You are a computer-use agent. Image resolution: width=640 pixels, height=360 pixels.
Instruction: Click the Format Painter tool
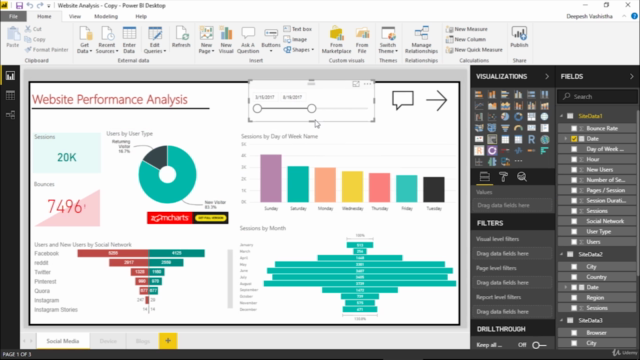pos(46,50)
